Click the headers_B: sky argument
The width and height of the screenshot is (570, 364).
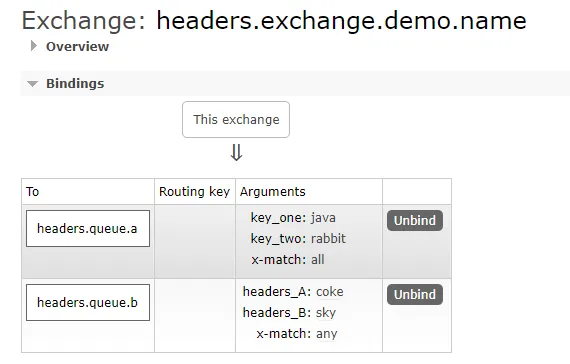[x=289, y=313]
